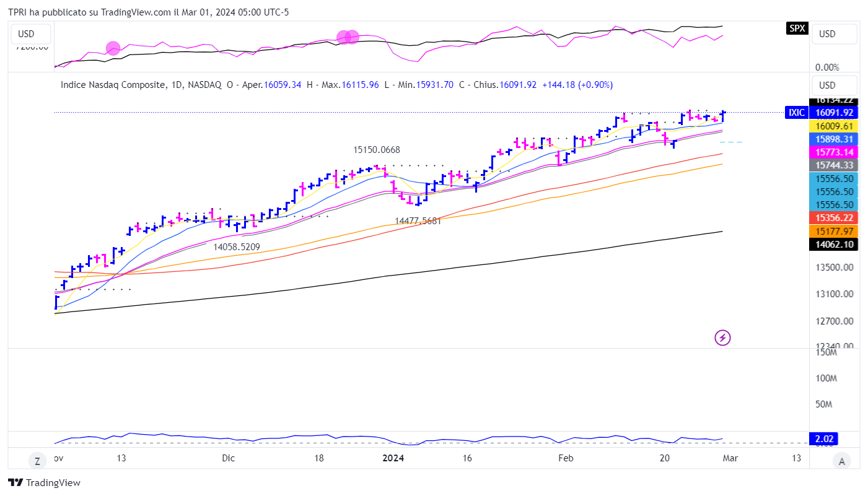The image size is (868, 496).
Task: Click the 14058.5209 price annotation
Action: pyautogui.click(x=237, y=246)
